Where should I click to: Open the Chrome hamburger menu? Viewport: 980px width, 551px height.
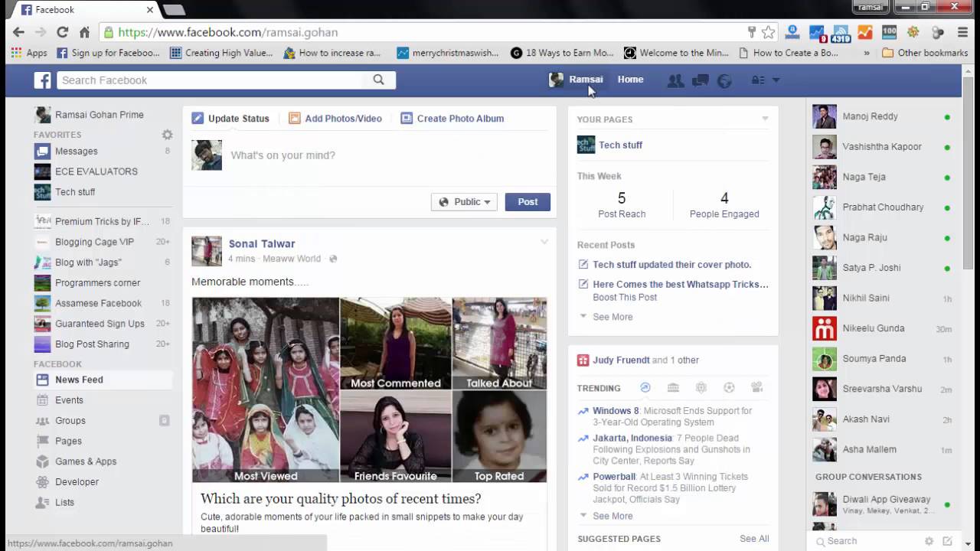[x=963, y=32]
